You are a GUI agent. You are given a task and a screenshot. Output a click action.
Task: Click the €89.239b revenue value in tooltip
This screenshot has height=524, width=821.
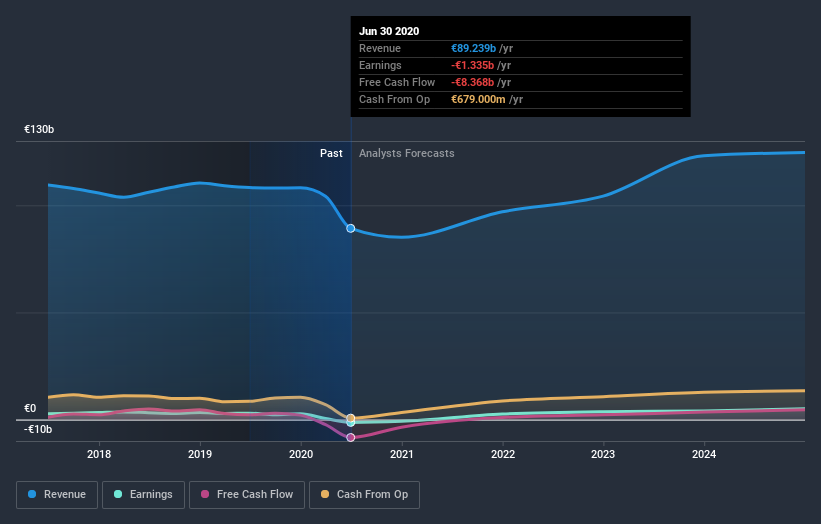473,48
